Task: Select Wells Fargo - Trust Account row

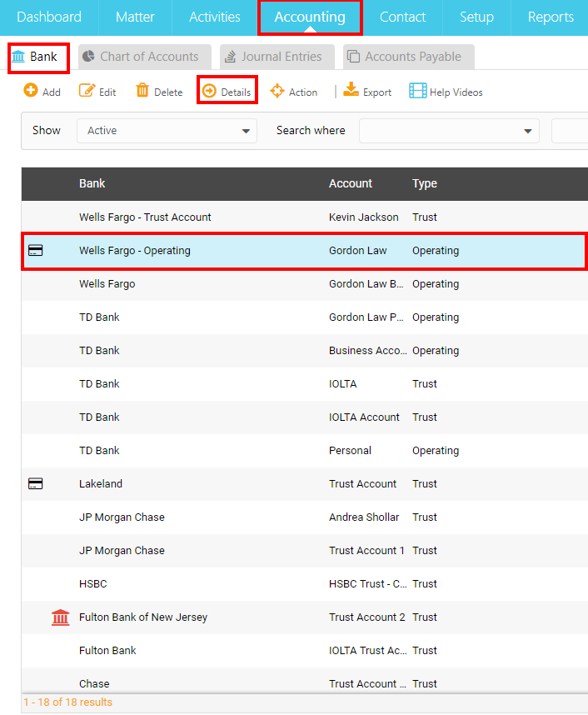Action: click(x=305, y=217)
